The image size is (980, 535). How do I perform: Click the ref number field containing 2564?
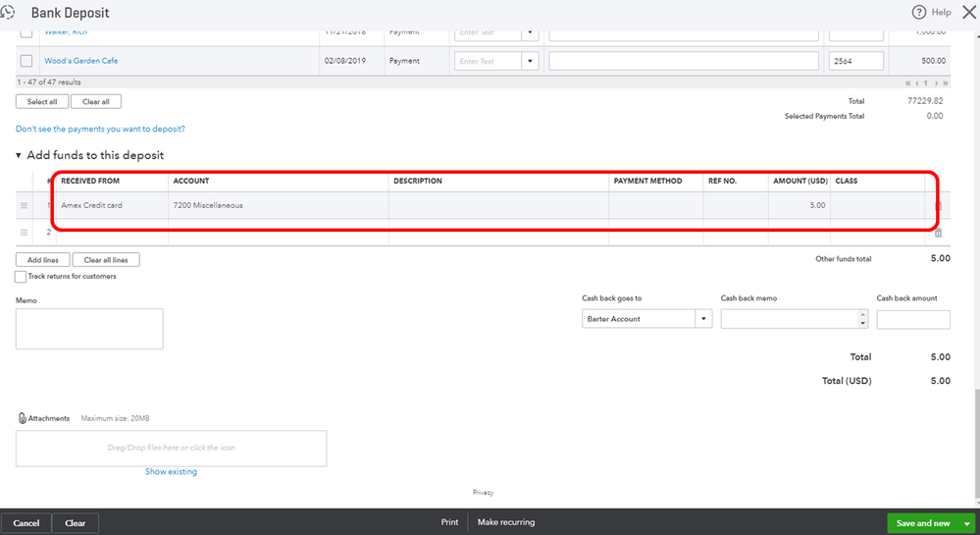pos(855,61)
